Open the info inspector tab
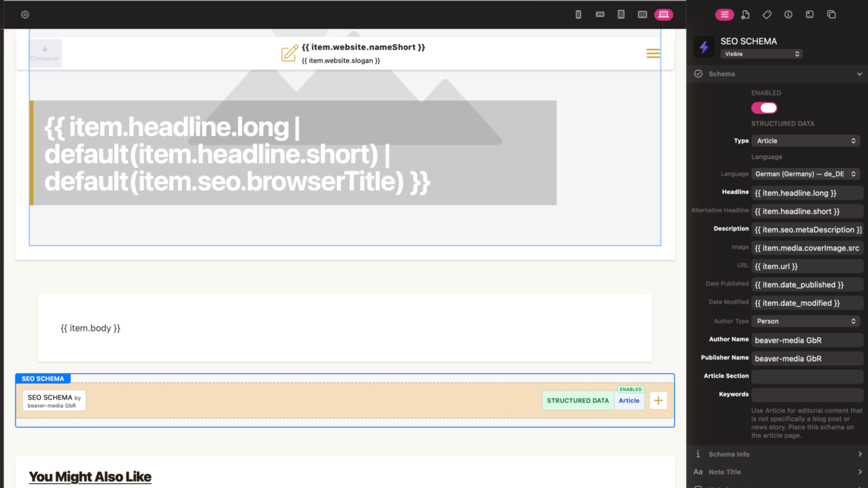Image resolution: width=868 pixels, height=488 pixels. point(788,14)
